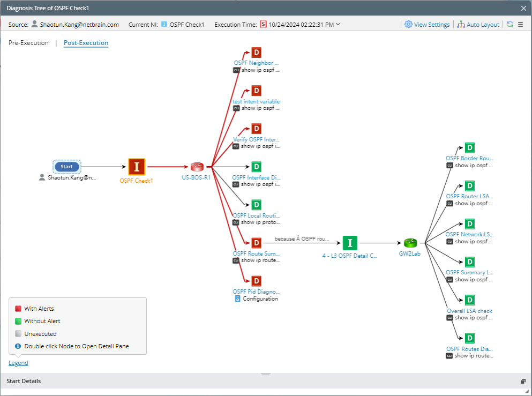532x396 pixels.
Task: Select the GW2Lab router device icon
Action: tap(410, 243)
